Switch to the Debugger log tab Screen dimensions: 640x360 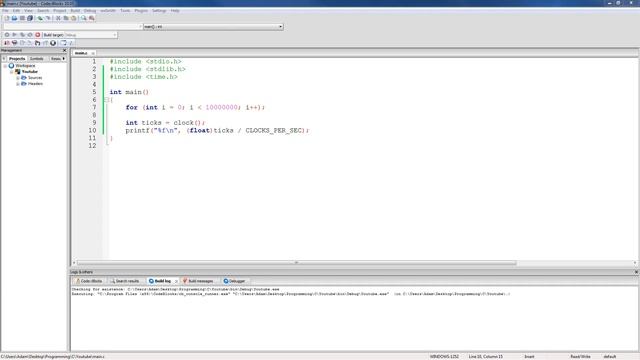click(x=235, y=281)
